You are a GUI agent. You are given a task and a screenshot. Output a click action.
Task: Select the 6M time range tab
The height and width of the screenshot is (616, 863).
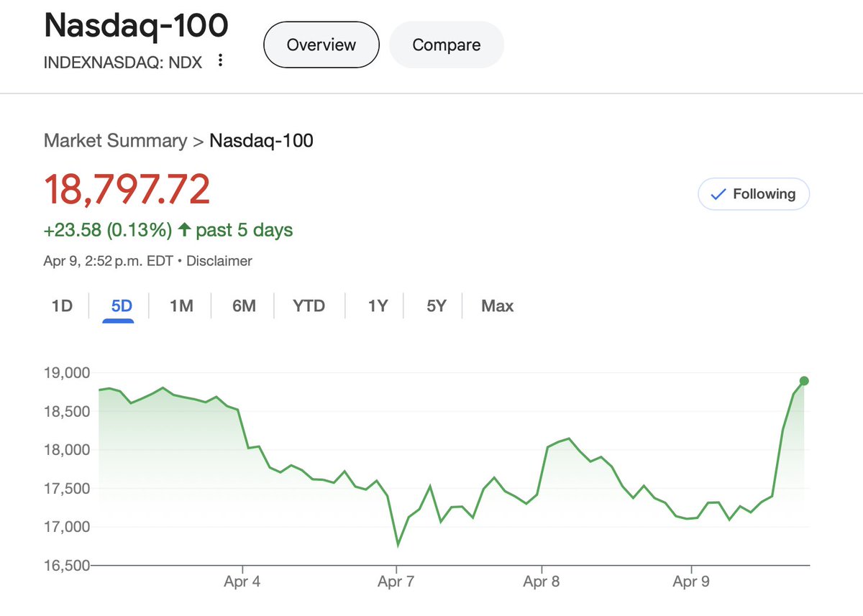(244, 306)
